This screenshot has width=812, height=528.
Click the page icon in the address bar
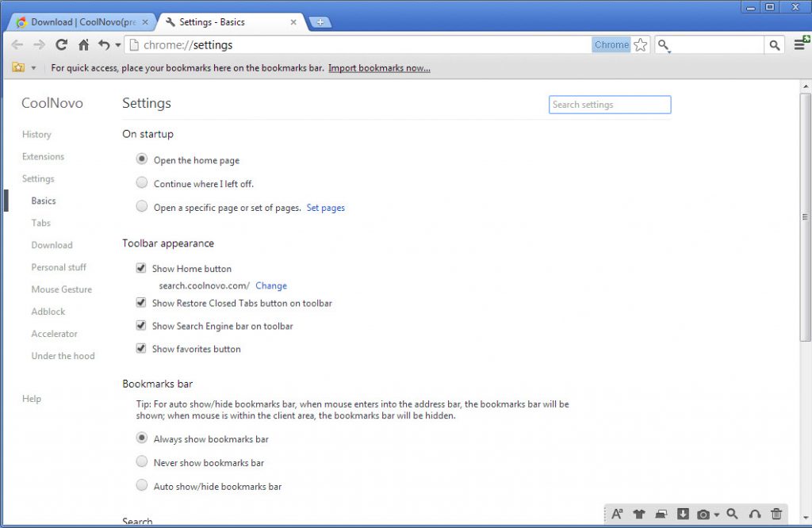[x=134, y=45]
